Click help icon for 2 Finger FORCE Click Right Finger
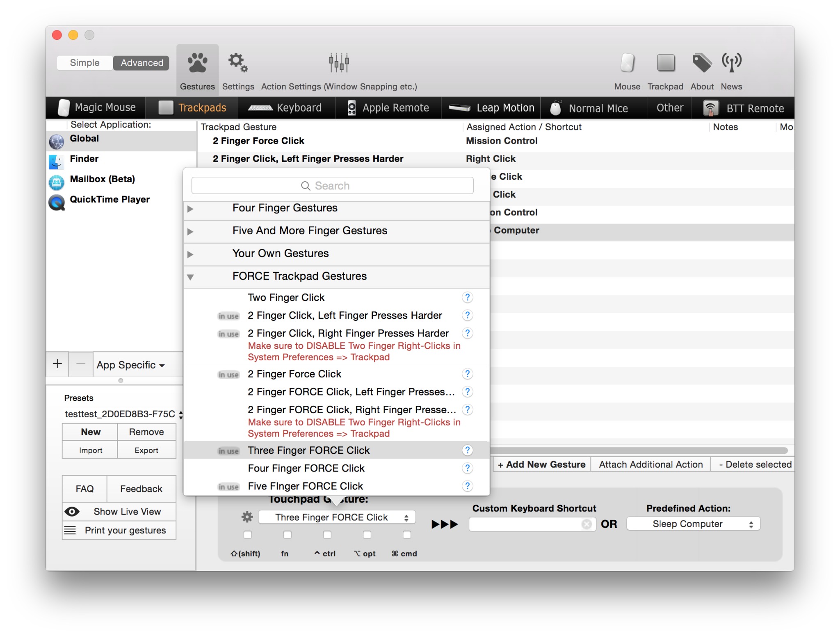Image resolution: width=840 pixels, height=636 pixels. tap(467, 410)
